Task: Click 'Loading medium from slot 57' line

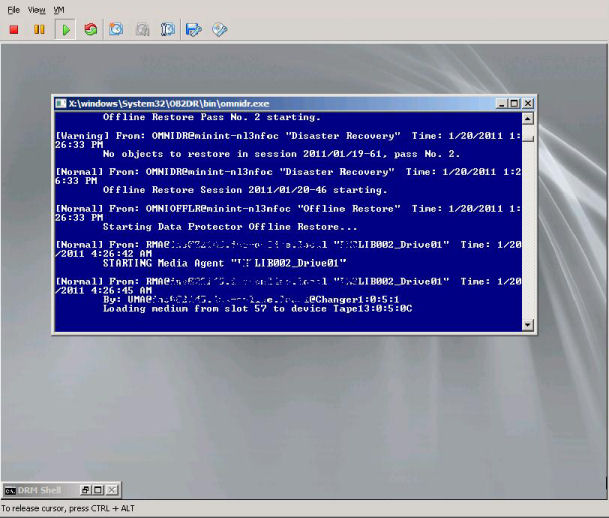Action: coord(258,309)
